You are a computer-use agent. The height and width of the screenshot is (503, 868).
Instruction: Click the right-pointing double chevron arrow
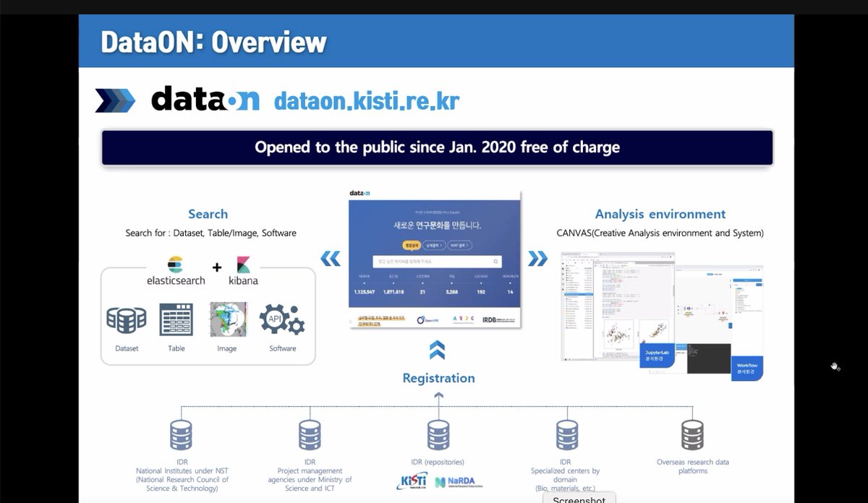pos(537,258)
